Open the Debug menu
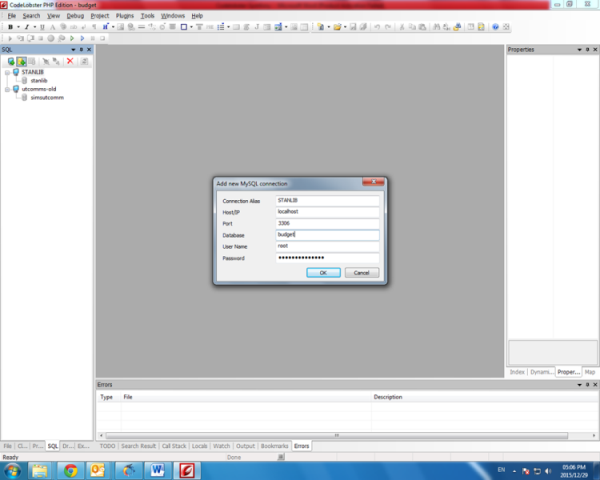Image resolution: width=600 pixels, height=480 pixels. (75, 16)
